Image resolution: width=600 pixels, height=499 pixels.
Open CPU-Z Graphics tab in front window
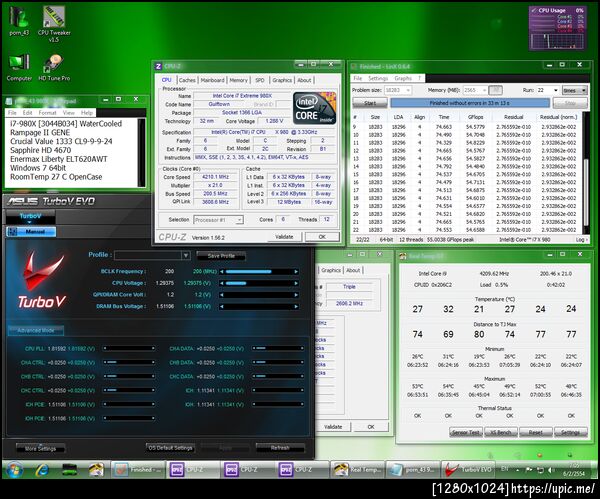coord(282,80)
